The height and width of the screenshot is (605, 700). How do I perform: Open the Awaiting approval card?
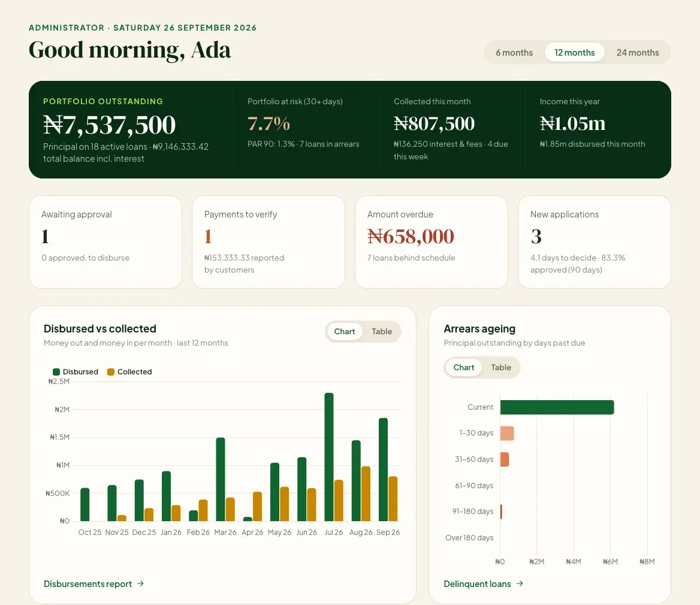tap(105, 242)
